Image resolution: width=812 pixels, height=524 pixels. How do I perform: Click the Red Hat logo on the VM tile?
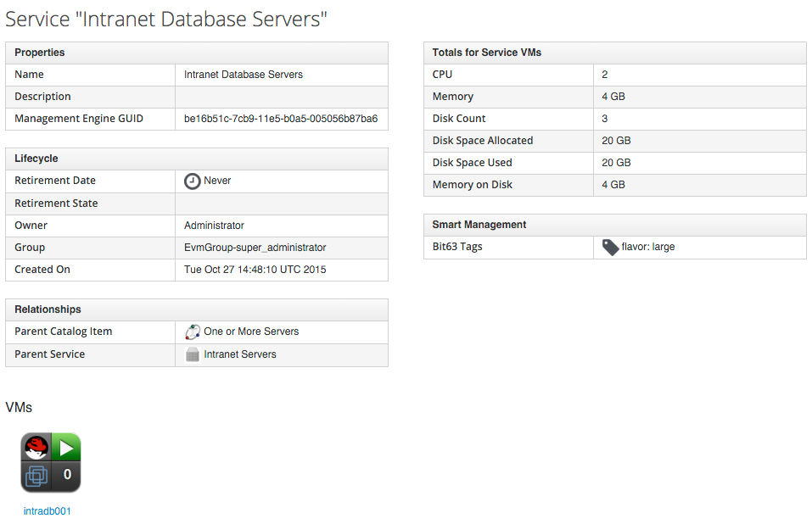pos(36,447)
